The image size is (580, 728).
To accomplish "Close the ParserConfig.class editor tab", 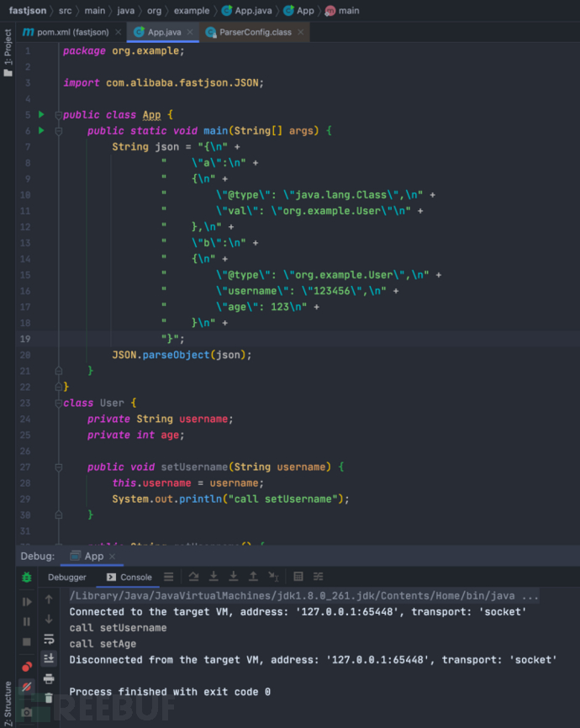I will click(300, 32).
